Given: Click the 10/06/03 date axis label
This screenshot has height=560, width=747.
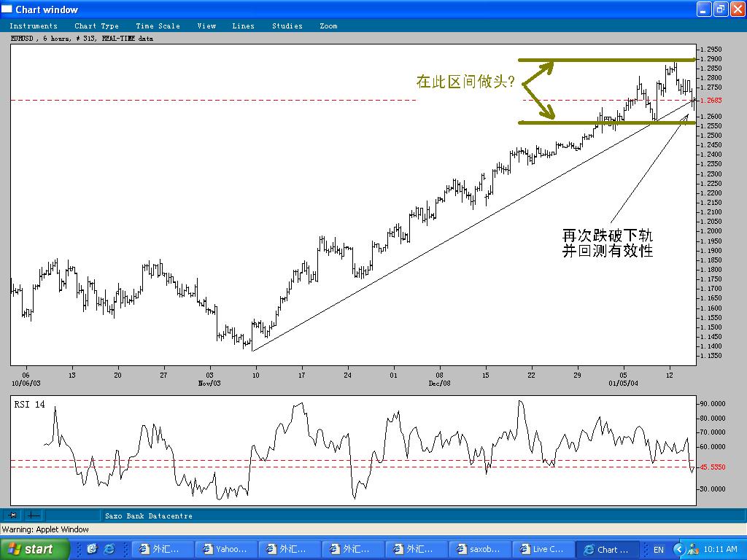Looking at the screenshot, I should point(26,383).
